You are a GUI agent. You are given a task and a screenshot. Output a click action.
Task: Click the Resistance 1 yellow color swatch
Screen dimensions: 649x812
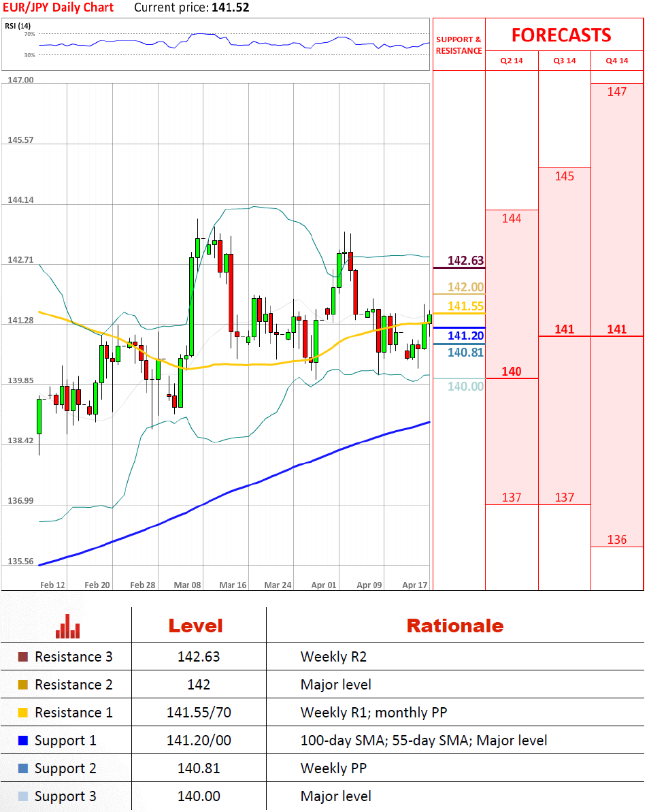coord(22,713)
